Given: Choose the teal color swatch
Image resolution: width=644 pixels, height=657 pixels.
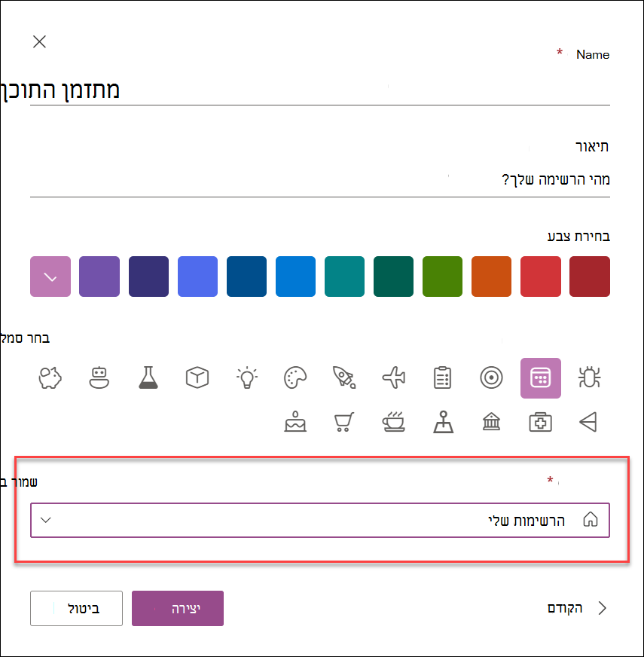Looking at the screenshot, I should (344, 277).
